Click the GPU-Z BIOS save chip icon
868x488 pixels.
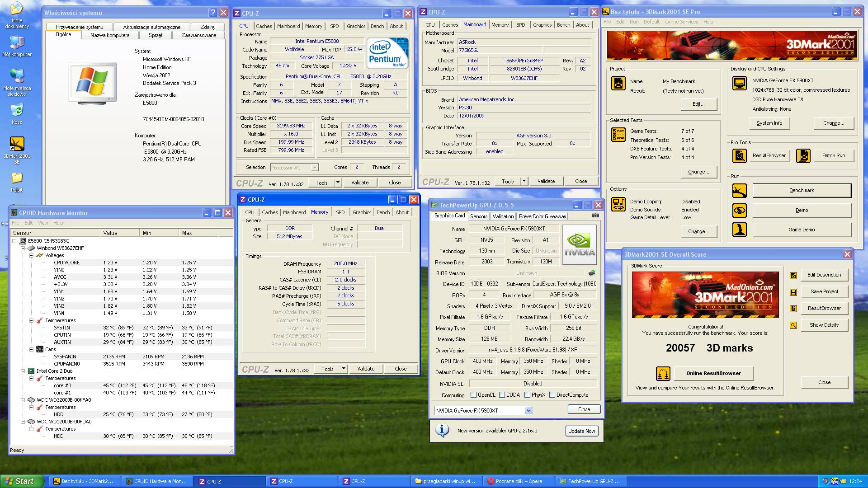pos(592,273)
